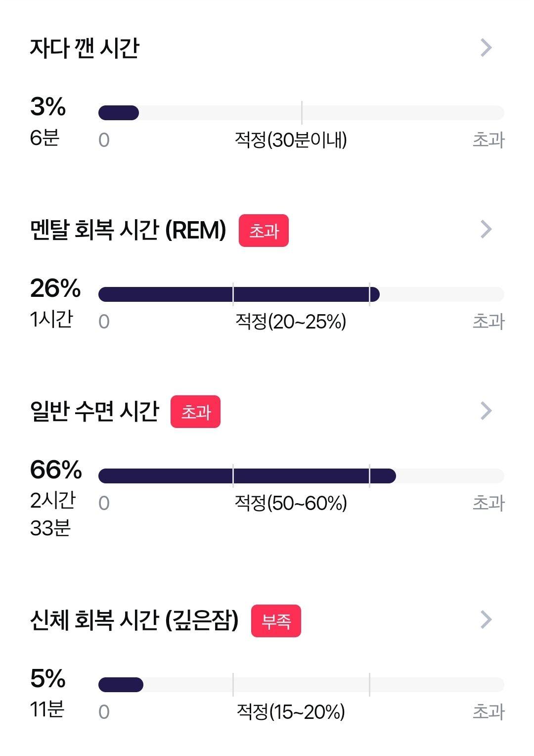Image resolution: width=534 pixels, height=756 pixels.
Task: Tap the 적정(30분이내) range label
Action: pyautogui.click(x=291, y=140)
